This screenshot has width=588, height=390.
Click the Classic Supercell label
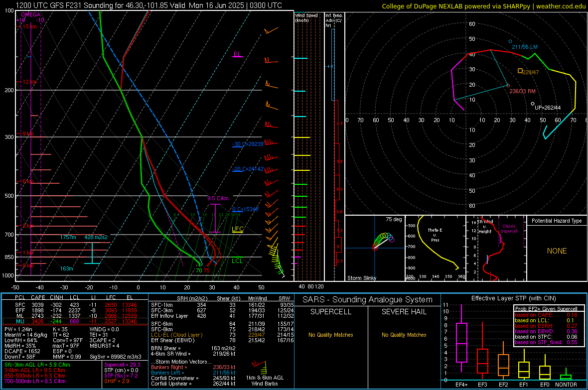coord(509,229)
